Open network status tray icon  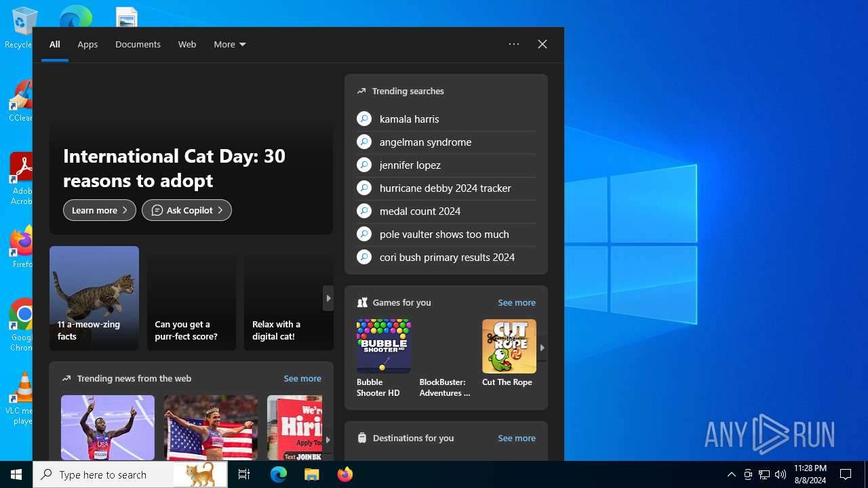point(764,474)
